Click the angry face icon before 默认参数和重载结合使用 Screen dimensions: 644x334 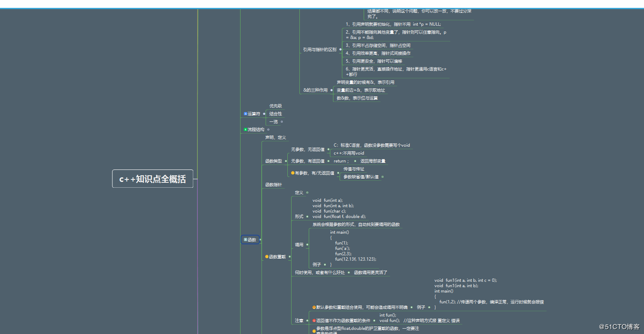click(314, 307)
